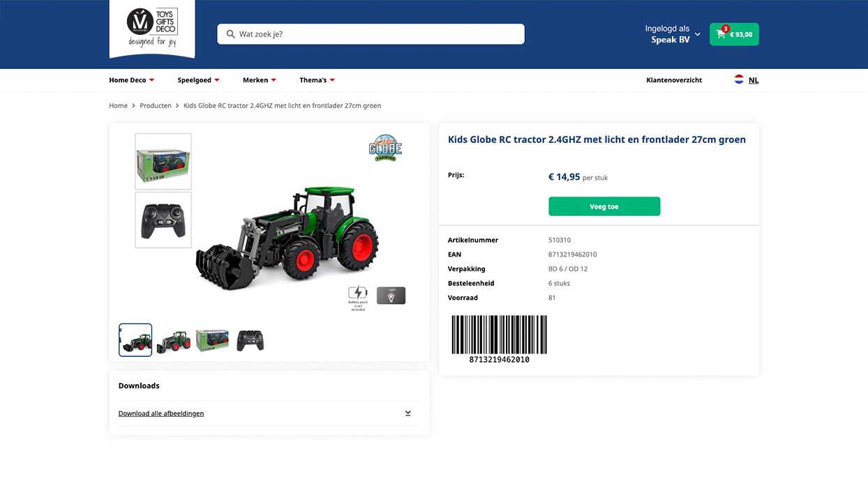
Task: Type in the Wat zoek je search field
Action: 377,34
